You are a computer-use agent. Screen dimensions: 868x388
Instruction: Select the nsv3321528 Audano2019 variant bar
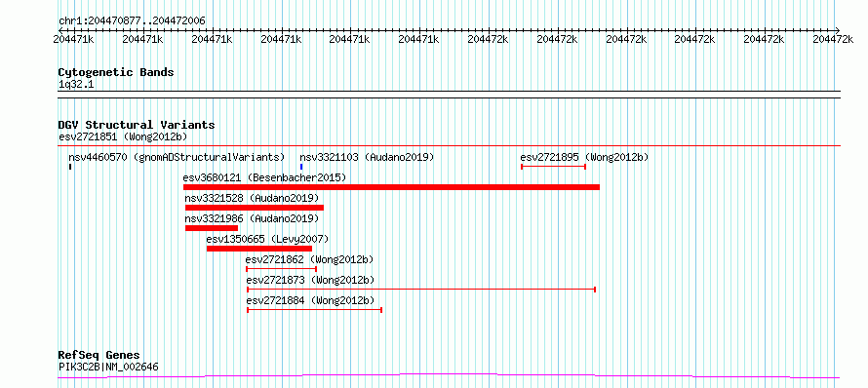coord(255,208)
